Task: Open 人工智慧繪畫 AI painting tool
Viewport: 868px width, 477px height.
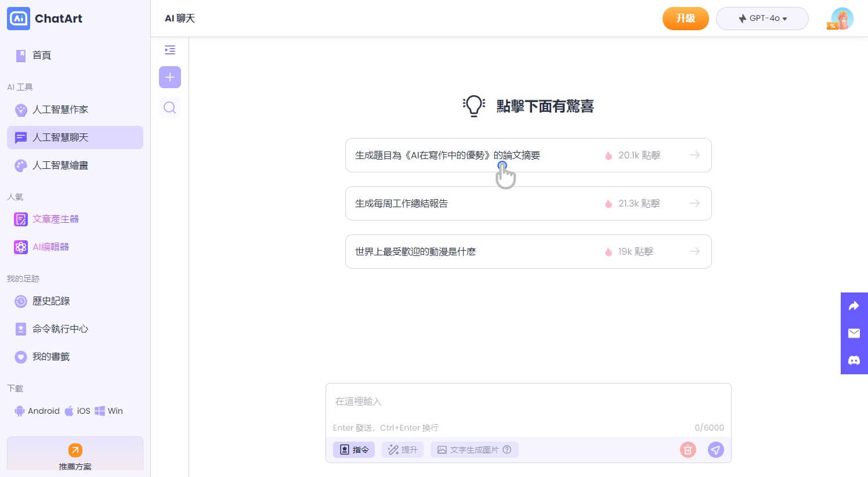Action: pyautogui.click(x=75, y=165)
